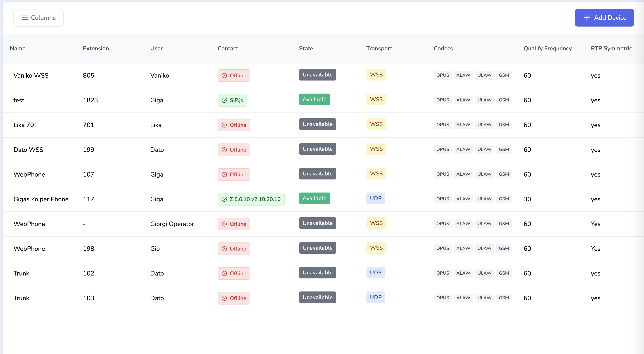Select the Gigas Zoiper Phone row name
The width and height of the screenshot is (644, 354).
click(x=41, y=199)
